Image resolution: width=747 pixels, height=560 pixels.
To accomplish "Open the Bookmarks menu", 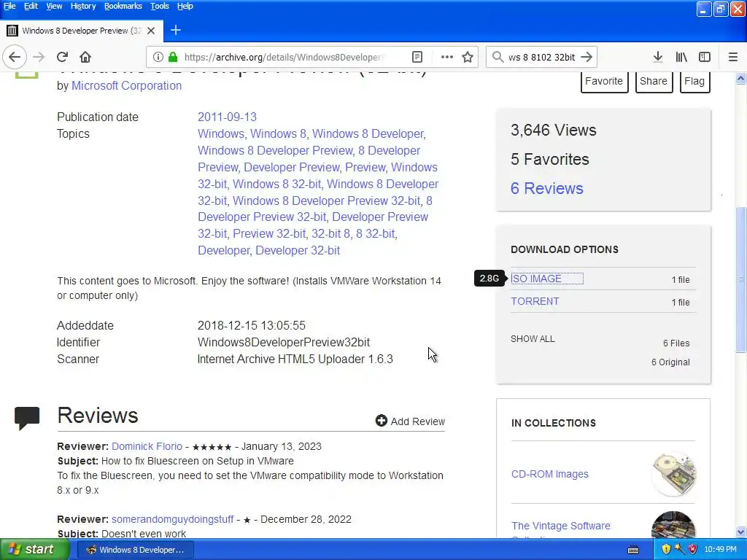I will point(123,6).
